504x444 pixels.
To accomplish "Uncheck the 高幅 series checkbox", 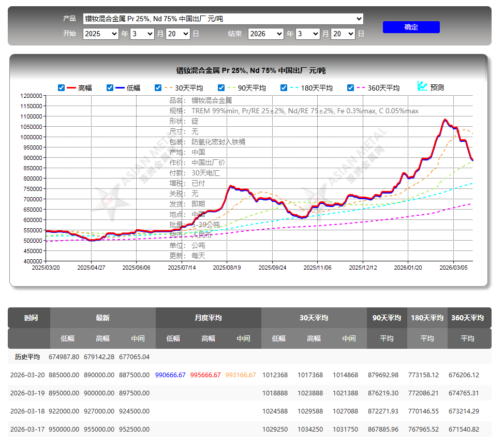I will [x=61, y=88].
